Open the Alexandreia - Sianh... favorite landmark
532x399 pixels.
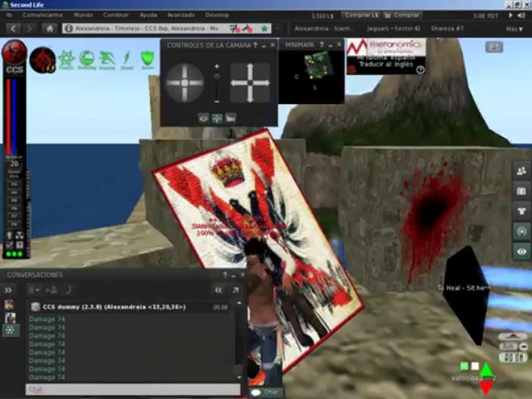click(x=324, y=29)
